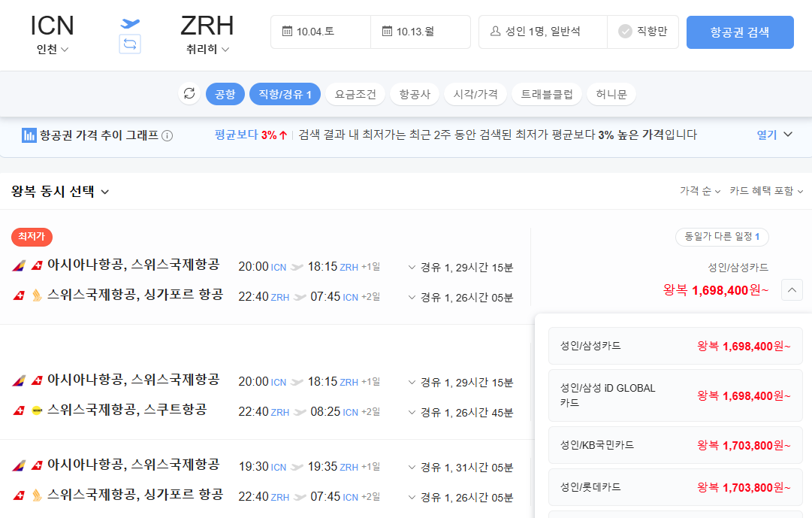Screen dimensions: 812x518
Task: Click 항공권 검색 search button
Action: [x=740, y=32]
